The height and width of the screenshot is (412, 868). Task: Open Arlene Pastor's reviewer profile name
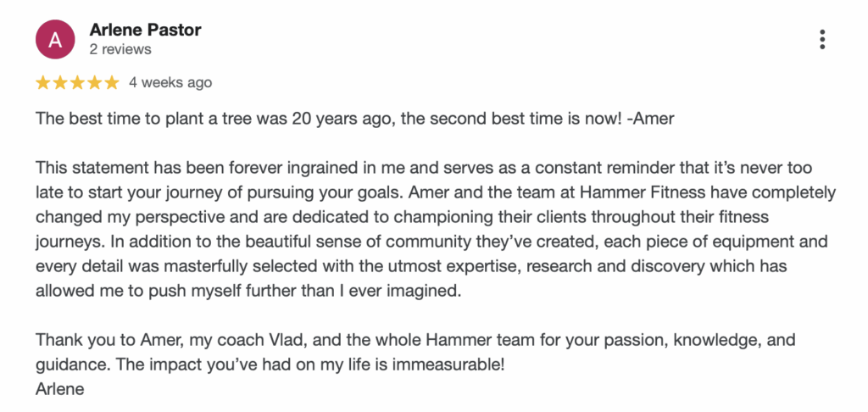pyautogui.click(x=145, y=30)
